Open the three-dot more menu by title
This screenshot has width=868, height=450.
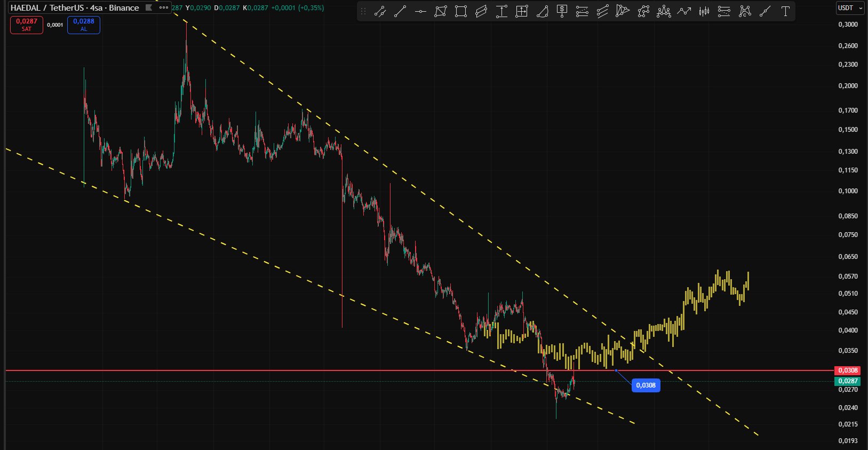[x=164, y=7]
